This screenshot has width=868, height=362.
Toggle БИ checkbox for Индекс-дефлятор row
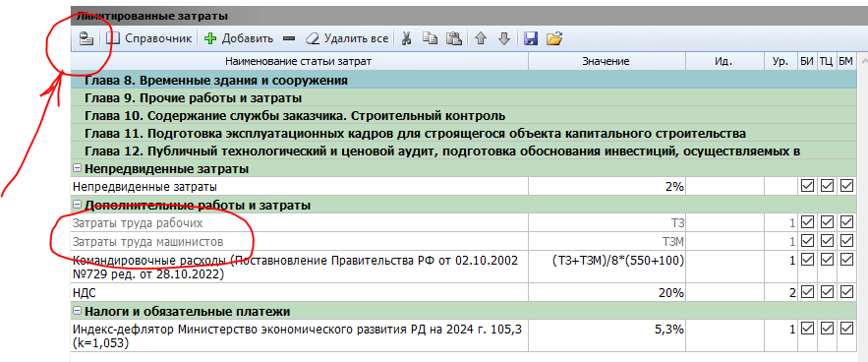click(x=807, y=329)
